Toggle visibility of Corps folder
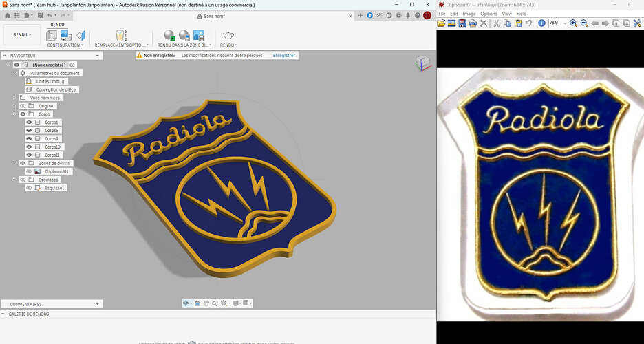This screenshot has height=344, width=644. (23, 114)
